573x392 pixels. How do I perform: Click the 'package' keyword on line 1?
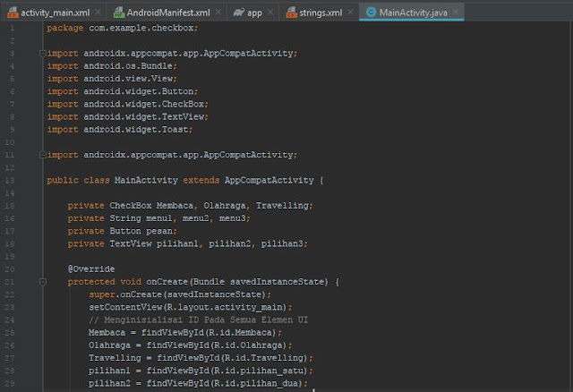click(x=65, y=28)
